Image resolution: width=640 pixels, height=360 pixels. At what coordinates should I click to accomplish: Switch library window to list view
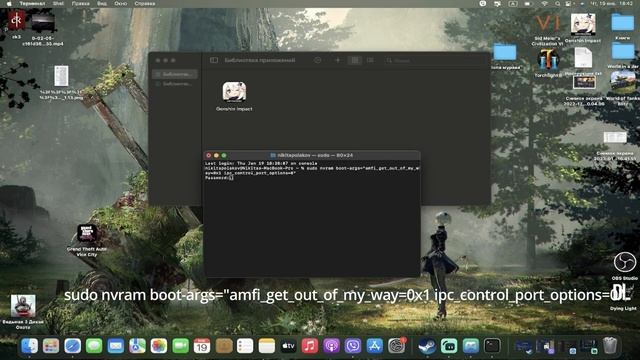(x=370, y=60)
